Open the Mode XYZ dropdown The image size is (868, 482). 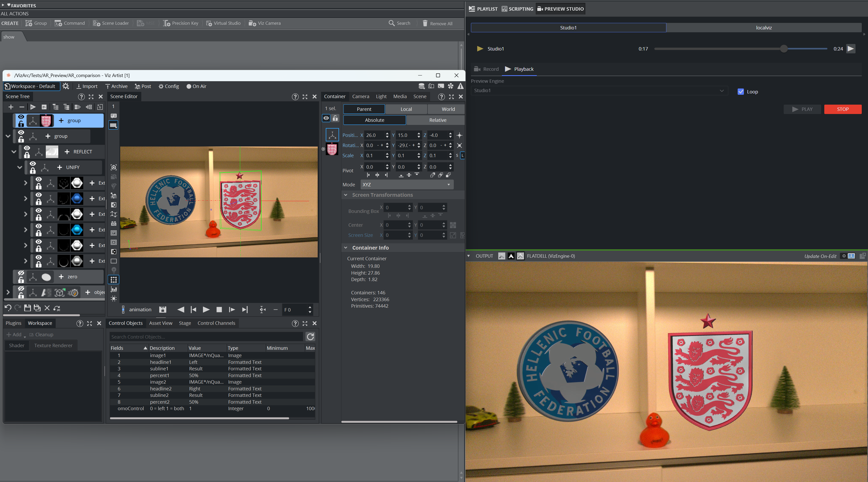coord(407,185)
